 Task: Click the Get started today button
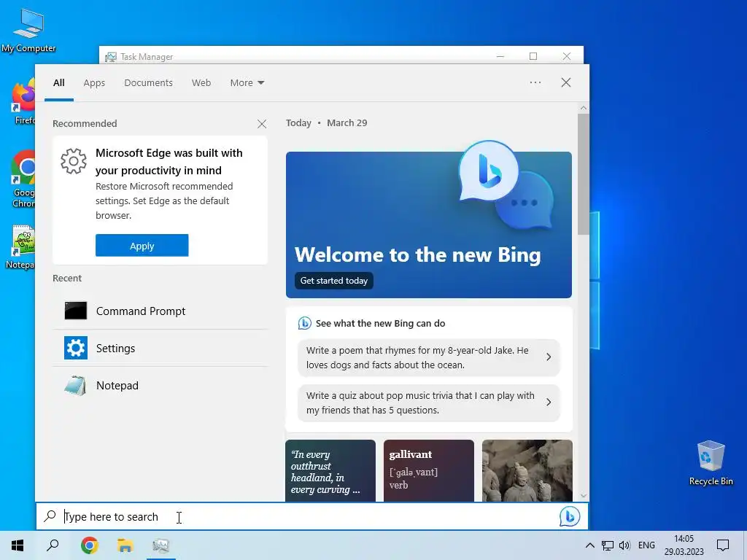(334, 281)
